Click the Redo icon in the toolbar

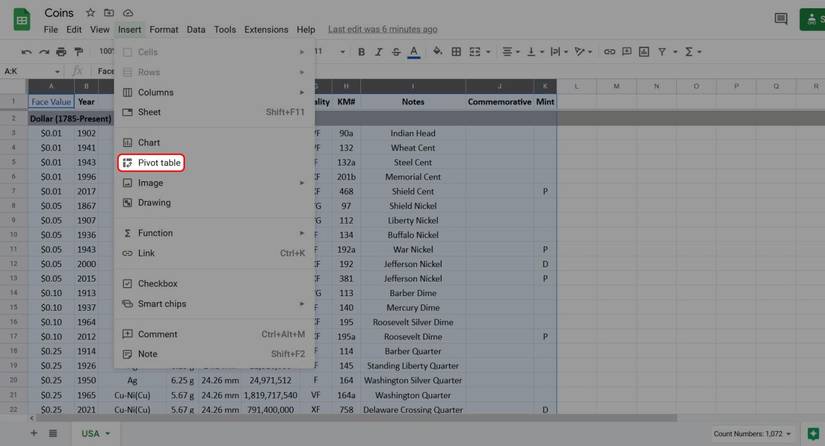click(x=44, y=52)
